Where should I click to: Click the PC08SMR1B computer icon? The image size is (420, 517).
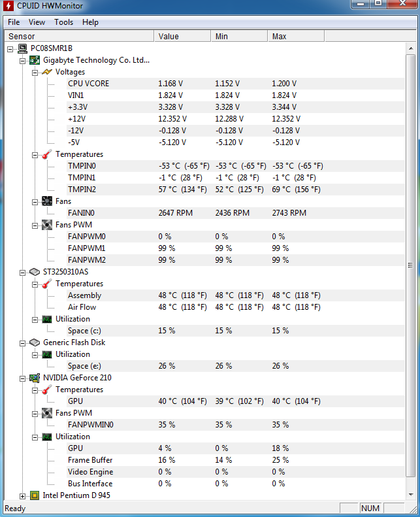[22, 48]
